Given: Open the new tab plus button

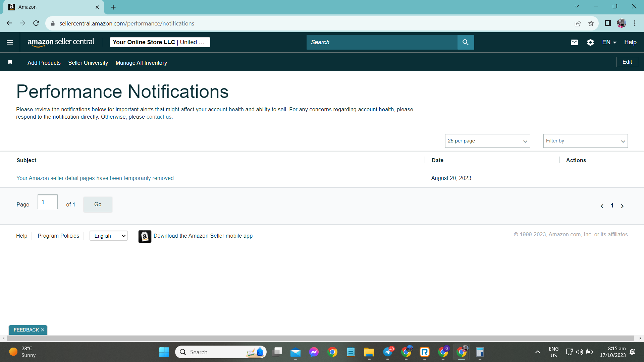Looking at the screenshot, I should tap(113, 7).
